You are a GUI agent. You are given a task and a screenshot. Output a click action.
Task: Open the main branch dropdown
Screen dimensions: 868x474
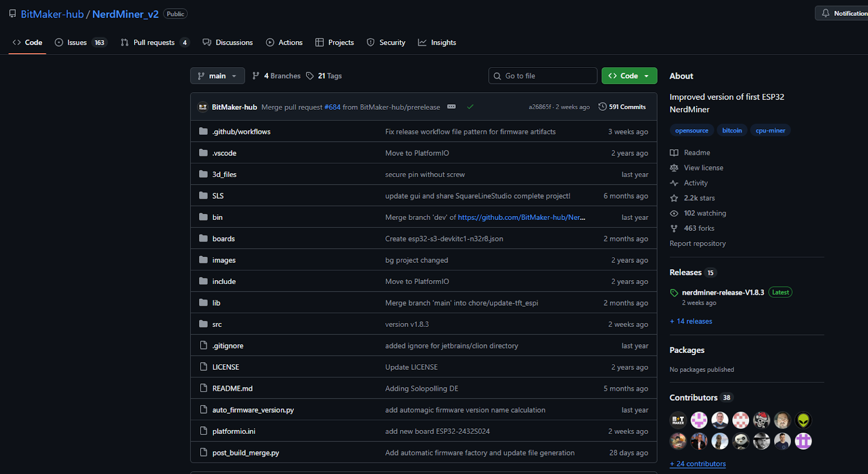217,76
